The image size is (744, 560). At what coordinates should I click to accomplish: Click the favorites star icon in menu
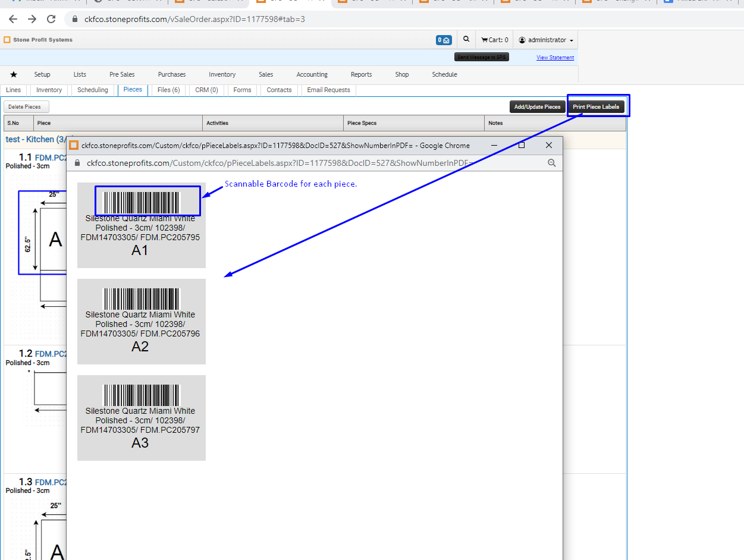coord(14,74)
